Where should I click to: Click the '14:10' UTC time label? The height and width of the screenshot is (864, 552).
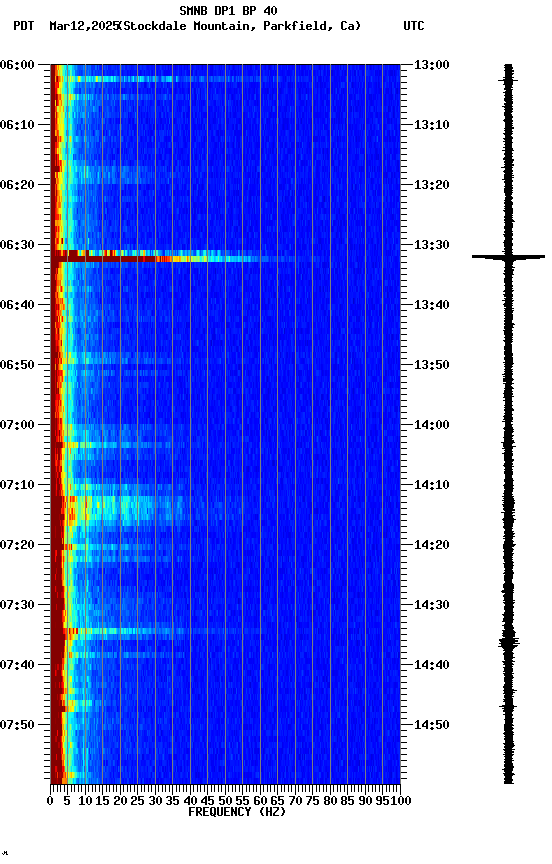click(432, 485)
